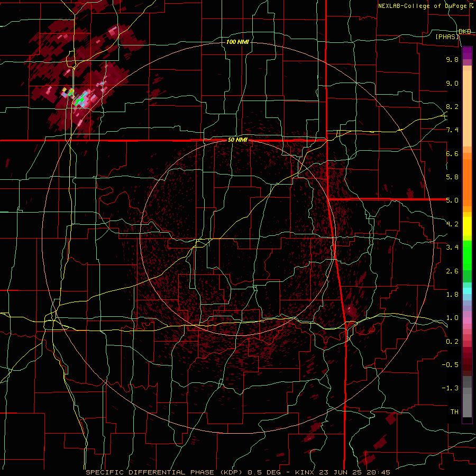Click the 2.6 value on the legend
476x476 pixels.
pos(452,271)
